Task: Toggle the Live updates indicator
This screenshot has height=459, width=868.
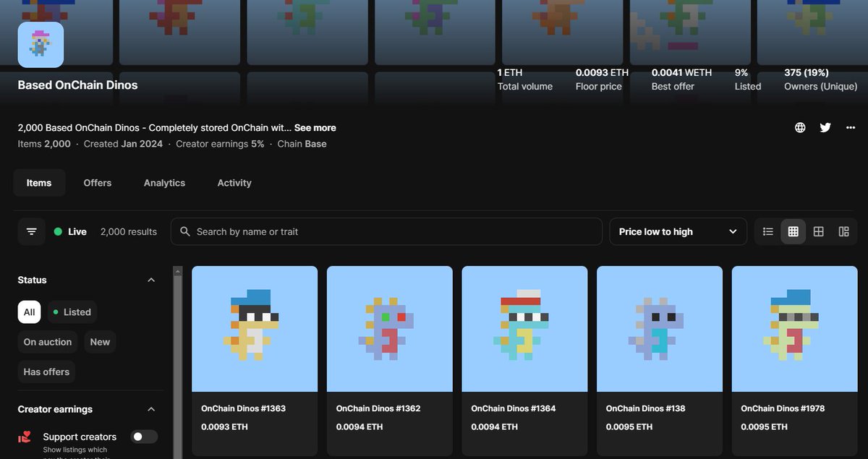Action: tap(70, 231)
